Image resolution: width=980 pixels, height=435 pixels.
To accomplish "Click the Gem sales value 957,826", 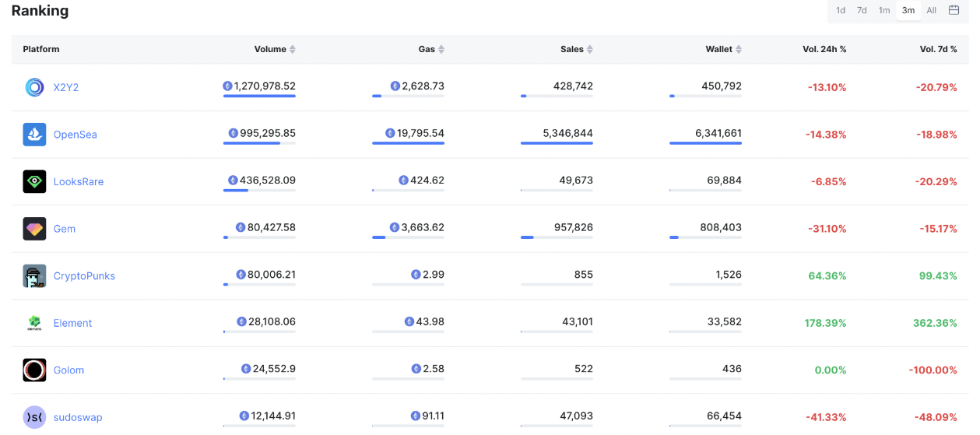I will 573,227.
